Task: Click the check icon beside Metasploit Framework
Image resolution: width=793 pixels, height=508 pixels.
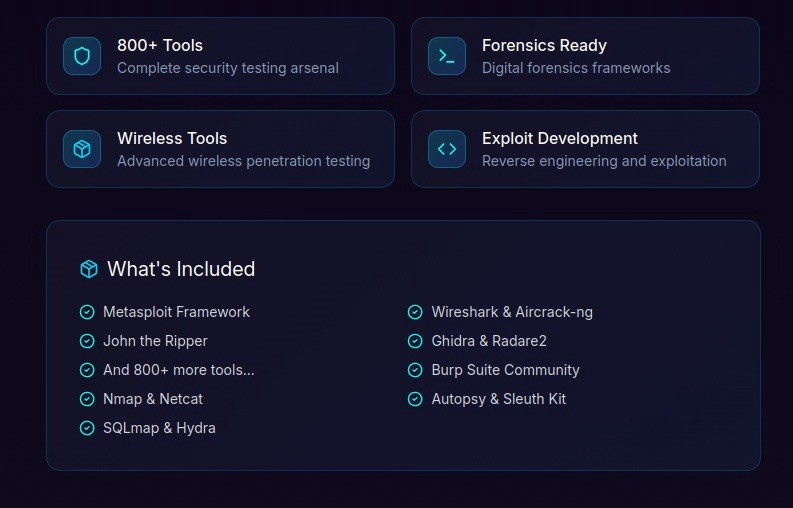Action: tap(87, 312)
